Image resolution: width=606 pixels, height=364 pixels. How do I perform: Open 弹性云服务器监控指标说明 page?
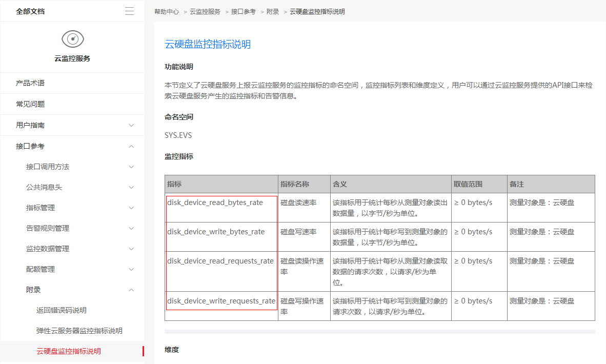pyautogui.click(x=79, y=331)
